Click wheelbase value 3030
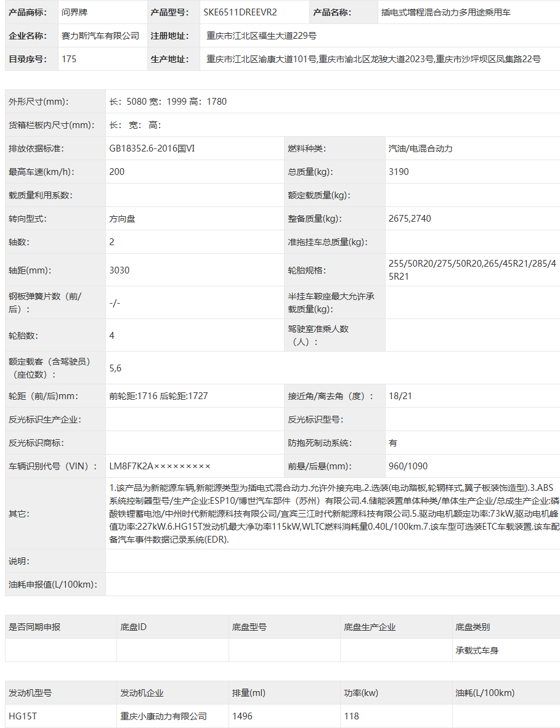Image resolution: width=560 pixels, height=728 pixels. 120,270
